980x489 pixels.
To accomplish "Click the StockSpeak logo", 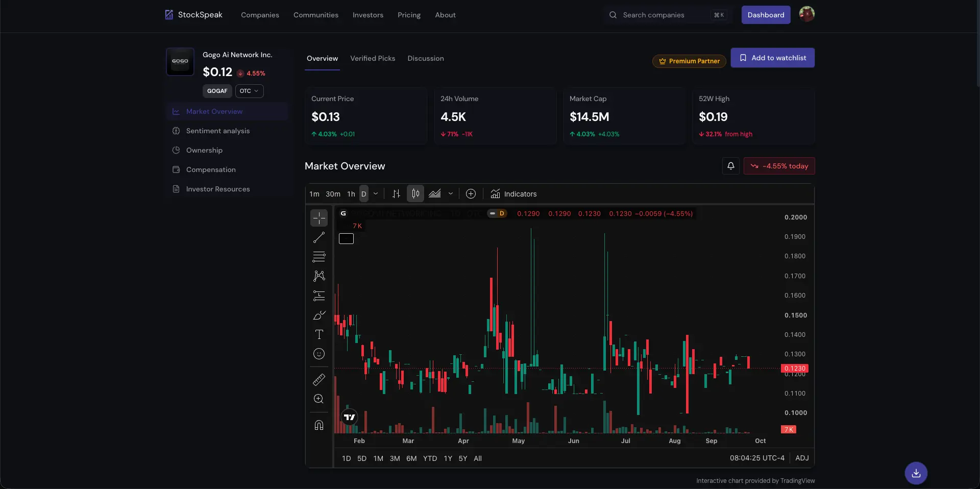I will point(193,15).
